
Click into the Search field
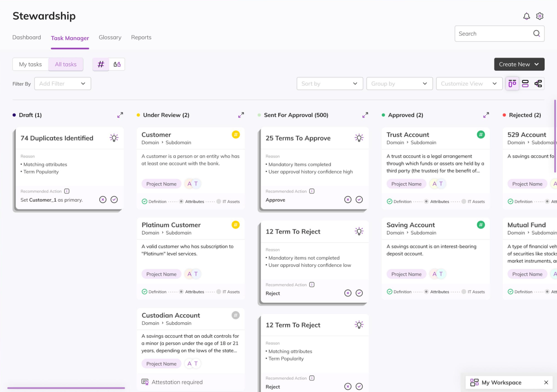(x=494, y=34)
